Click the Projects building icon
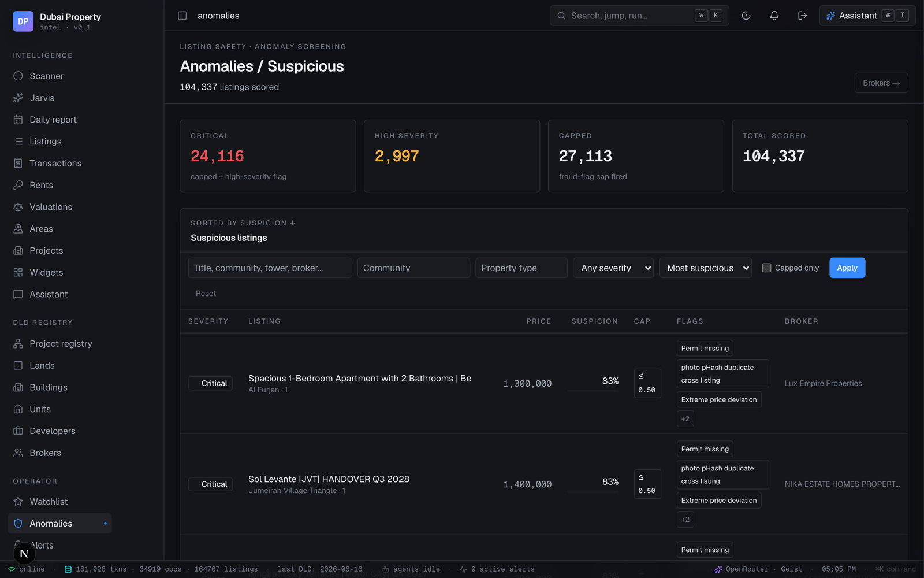The height and width of the screenshot is (578, 924). pyautogui.click(x=18, y=251)
